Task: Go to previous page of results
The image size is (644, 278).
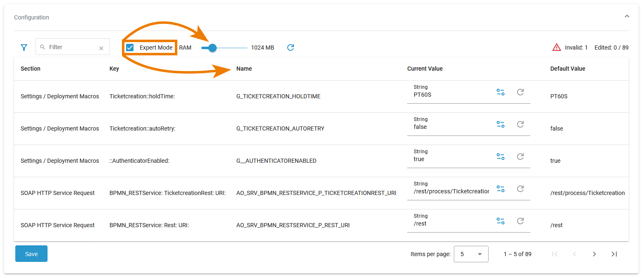Action: pyautogui.click(x=575, y=254)
